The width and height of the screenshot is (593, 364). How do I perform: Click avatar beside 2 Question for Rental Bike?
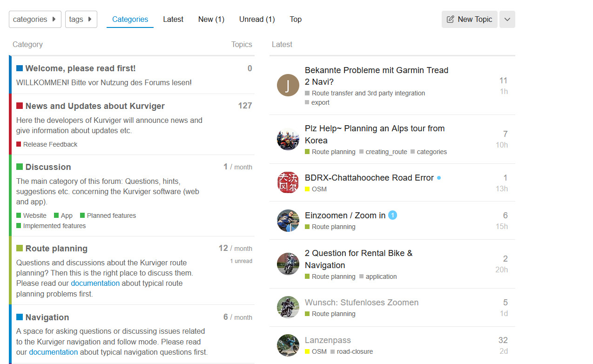pos(288,264)
